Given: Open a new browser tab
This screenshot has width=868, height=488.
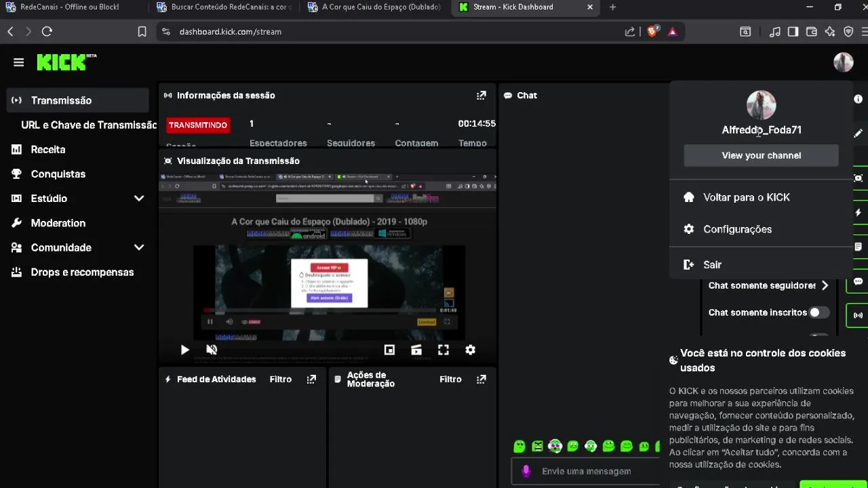Looking at the screenshot, I should (613, 7).
